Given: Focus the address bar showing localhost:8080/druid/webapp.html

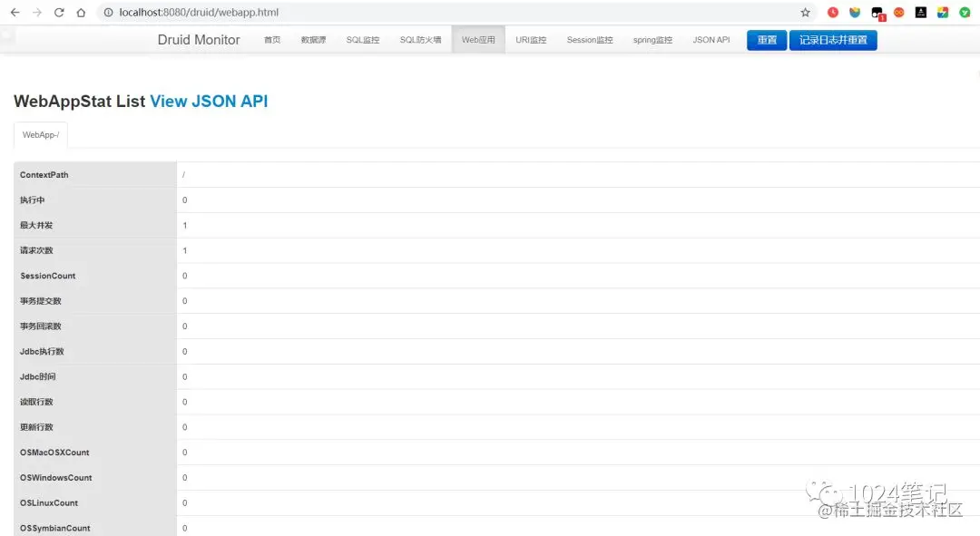Looking at the screenshot, I should pos(456,13).
